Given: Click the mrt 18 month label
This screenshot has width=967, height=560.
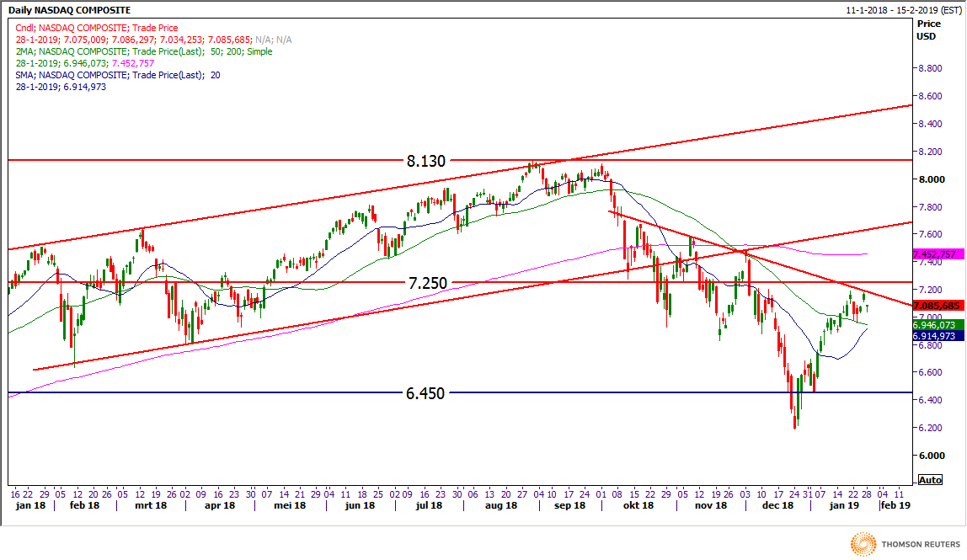Looking at the screenshot, I should click(x=151, y=506).
